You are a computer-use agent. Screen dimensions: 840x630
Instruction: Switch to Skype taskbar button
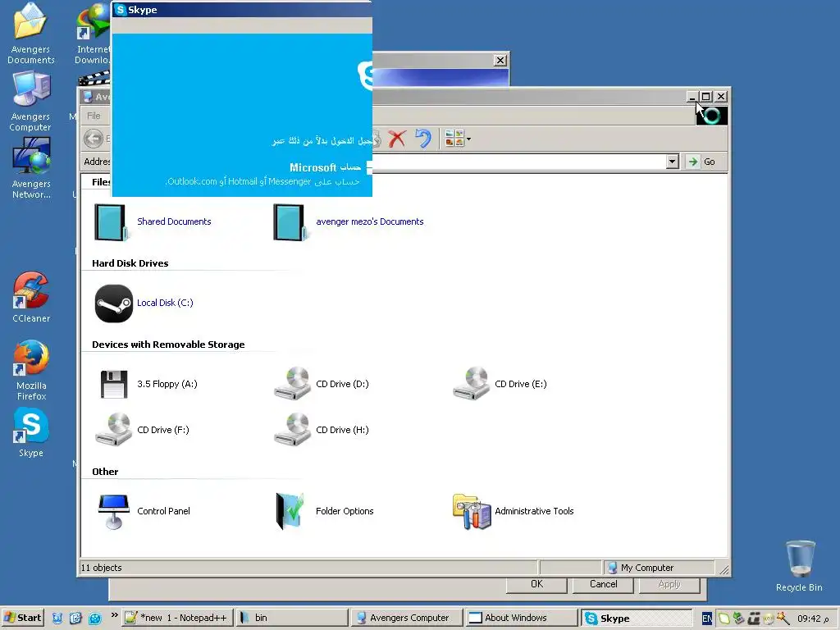(636, 618)
